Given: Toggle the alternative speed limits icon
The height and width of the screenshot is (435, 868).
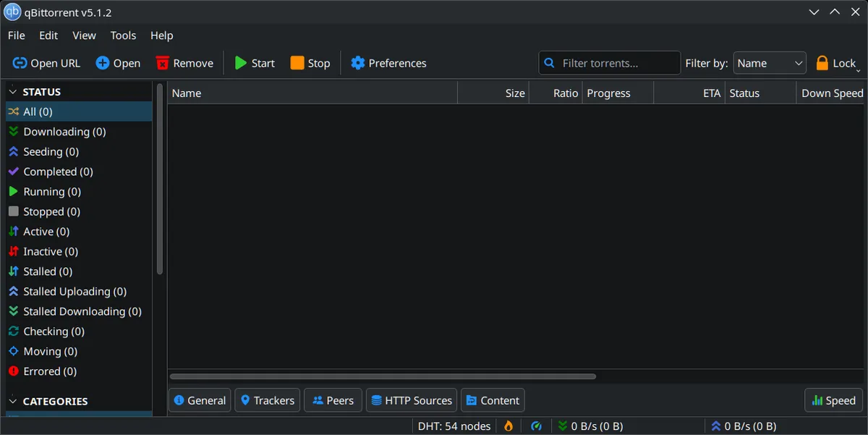Looking at the screenshot, I should click(x=537, y=426).
